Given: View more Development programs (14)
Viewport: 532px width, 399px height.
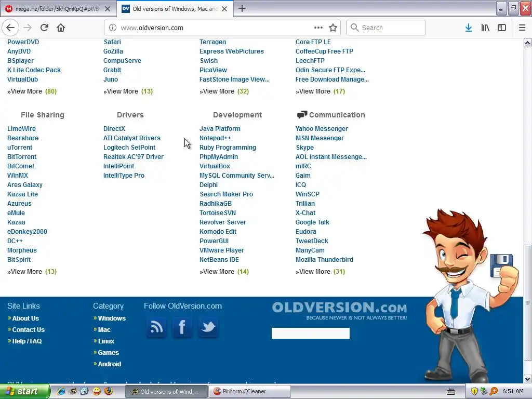Looking at the screenshot, I should click(x=224, y=271).
